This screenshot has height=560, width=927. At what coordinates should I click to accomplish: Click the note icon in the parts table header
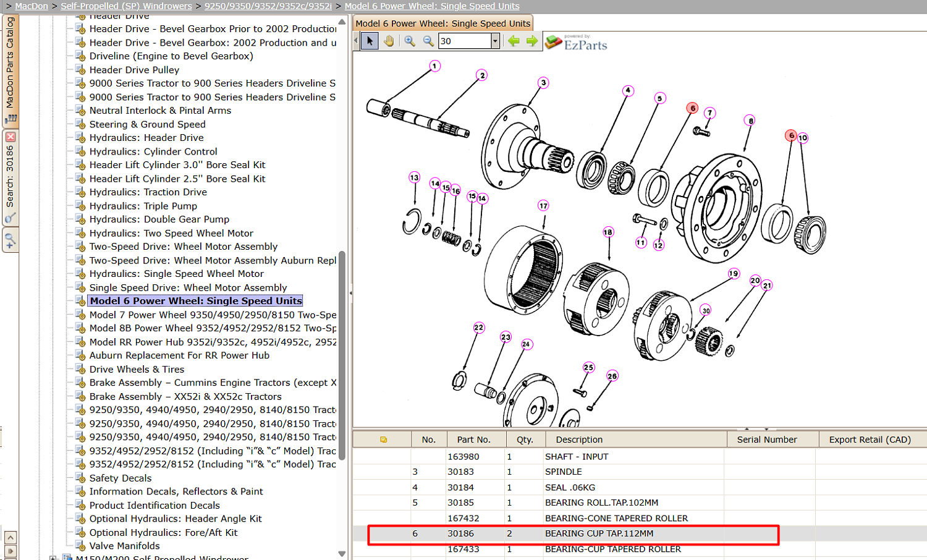point(383,439)
